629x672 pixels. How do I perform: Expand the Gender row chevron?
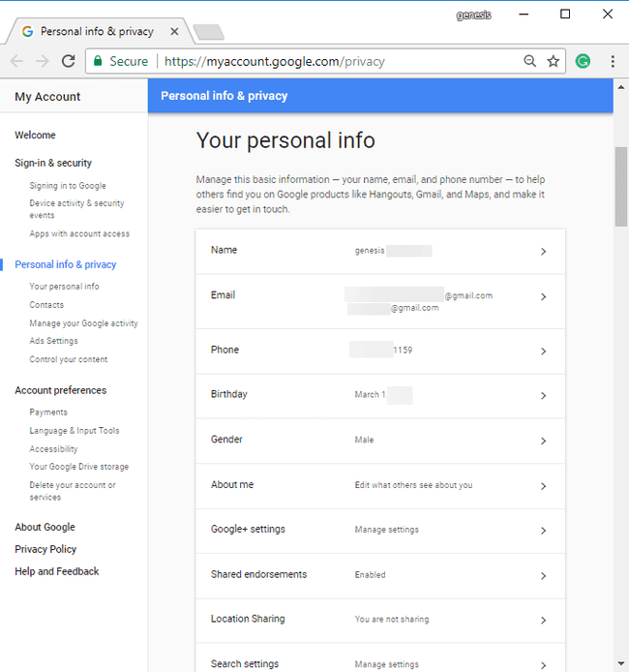[x=544, y=441]
